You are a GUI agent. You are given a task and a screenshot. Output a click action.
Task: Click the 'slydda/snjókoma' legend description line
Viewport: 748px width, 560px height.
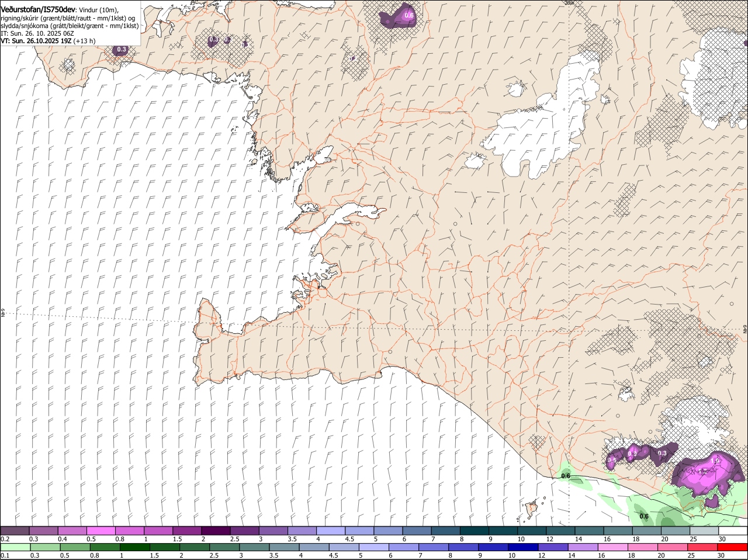70,26
